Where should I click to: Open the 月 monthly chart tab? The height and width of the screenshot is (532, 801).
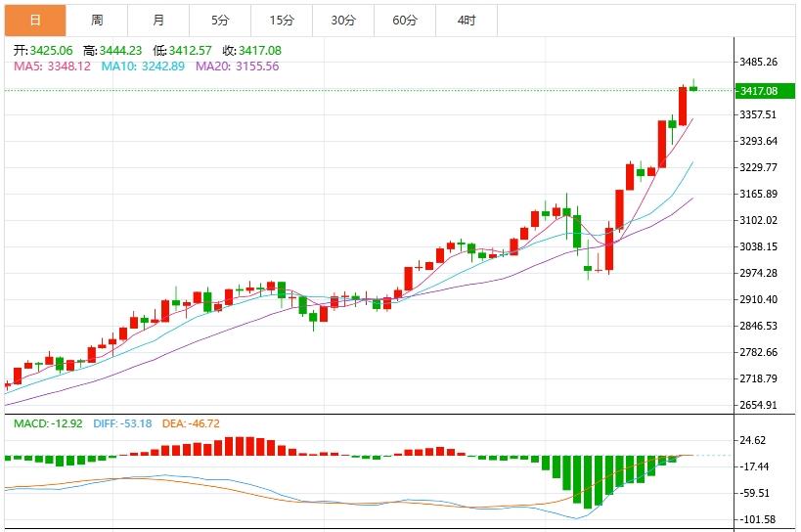158,20
